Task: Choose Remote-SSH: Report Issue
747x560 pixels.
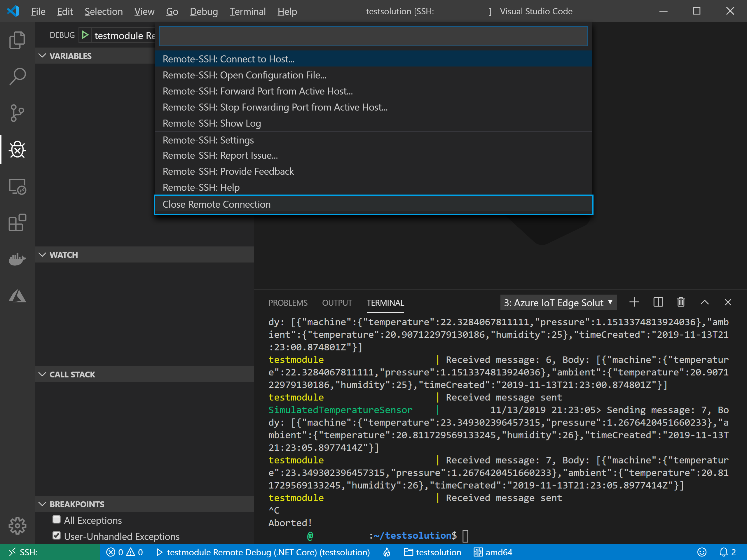Action: (x=373, y=155)
